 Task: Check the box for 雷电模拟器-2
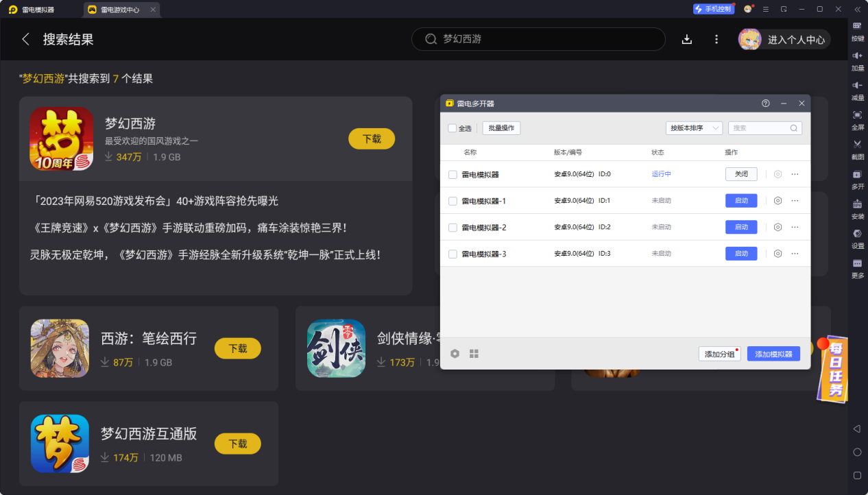coord(453,228)
